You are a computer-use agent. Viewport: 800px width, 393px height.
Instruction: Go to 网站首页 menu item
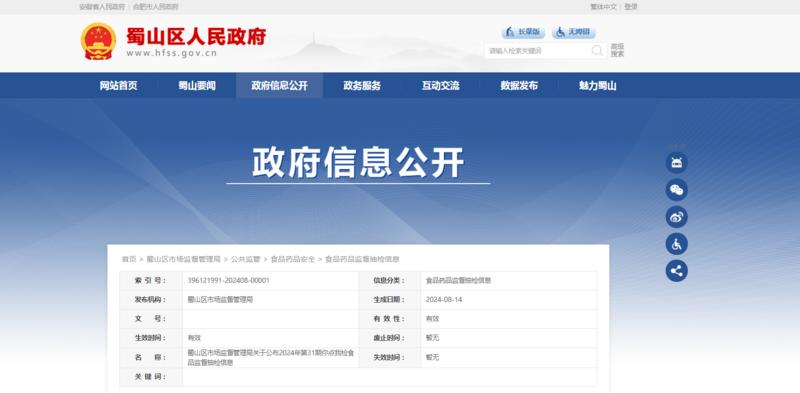point(118,86)
